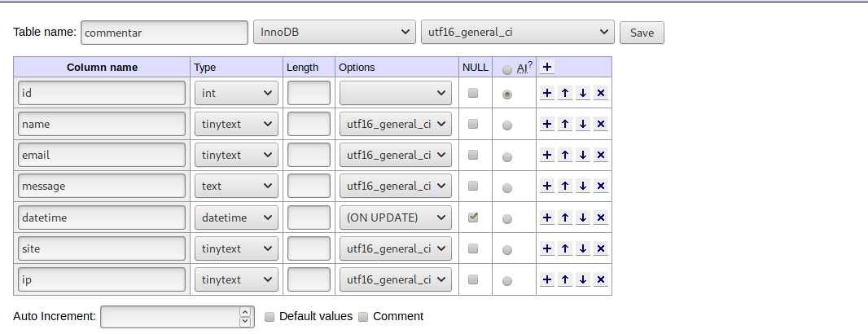Image resolution: width=868 pixels, height=334 pixels.
Task: Move the name column up
Action: point(565,124)
